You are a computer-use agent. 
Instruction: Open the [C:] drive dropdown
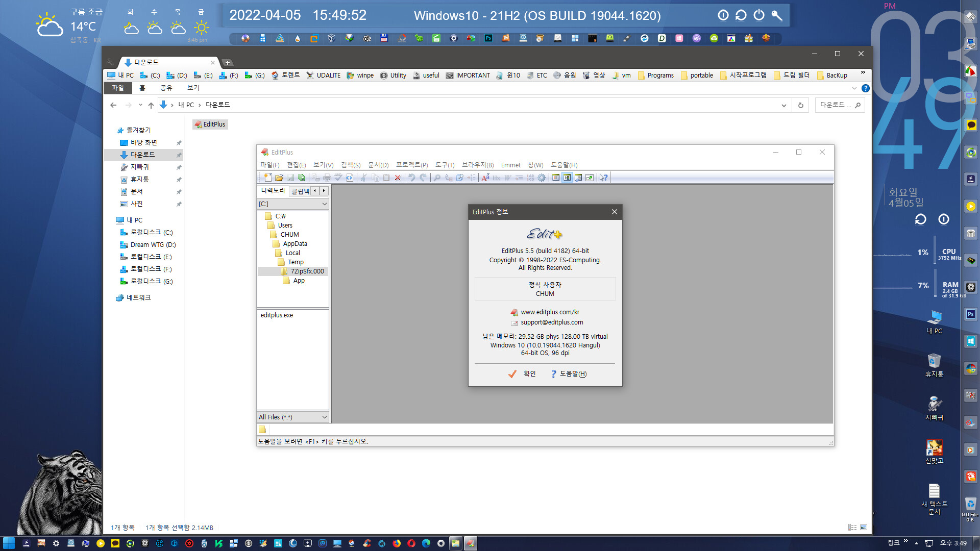(x=325, y=204)
